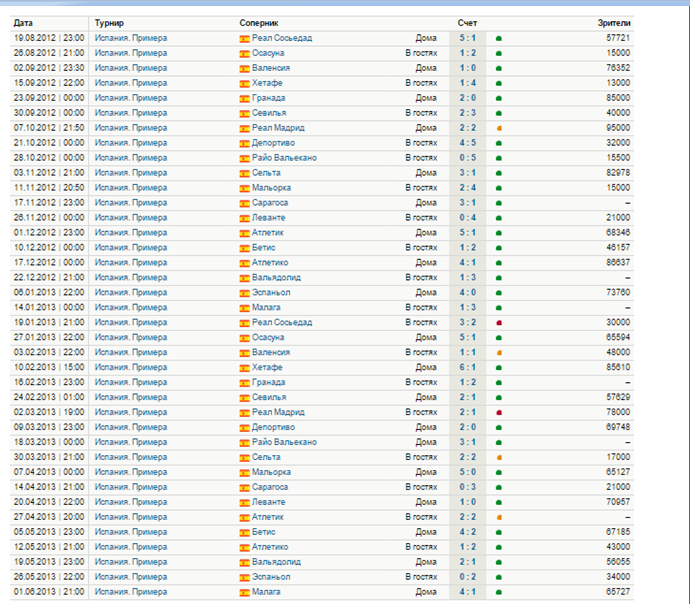Click the date 10.02.2013 | 15:00

coord(49,367)
